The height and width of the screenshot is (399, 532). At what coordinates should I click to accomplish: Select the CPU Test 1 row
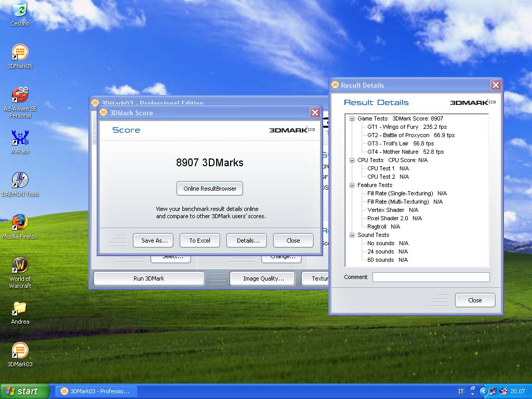click(388, 169)
